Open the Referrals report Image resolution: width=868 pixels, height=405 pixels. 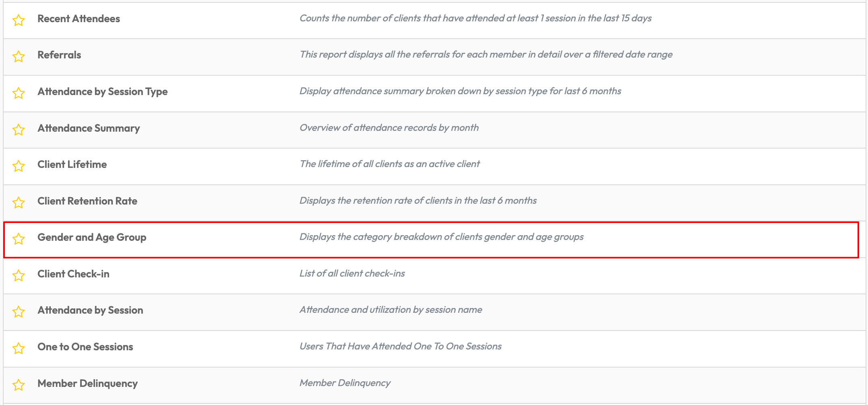(x=59, y=55)
